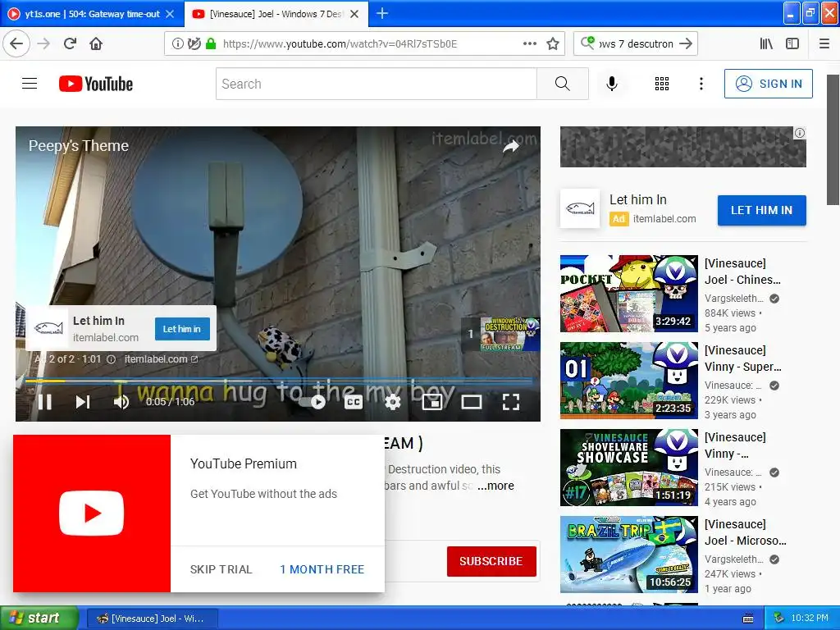
Task: Click the YouTube search input field
Action: (376, 84)
